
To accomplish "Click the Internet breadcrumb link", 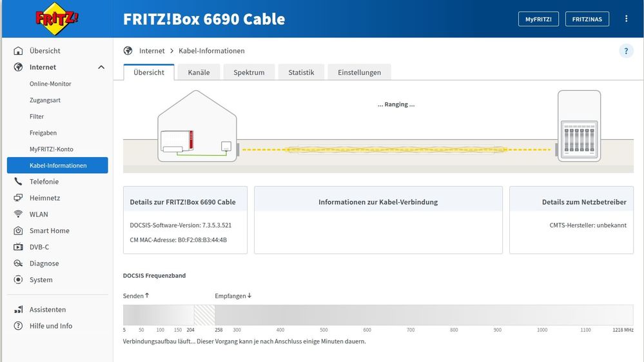I will [x=151, y=51].
